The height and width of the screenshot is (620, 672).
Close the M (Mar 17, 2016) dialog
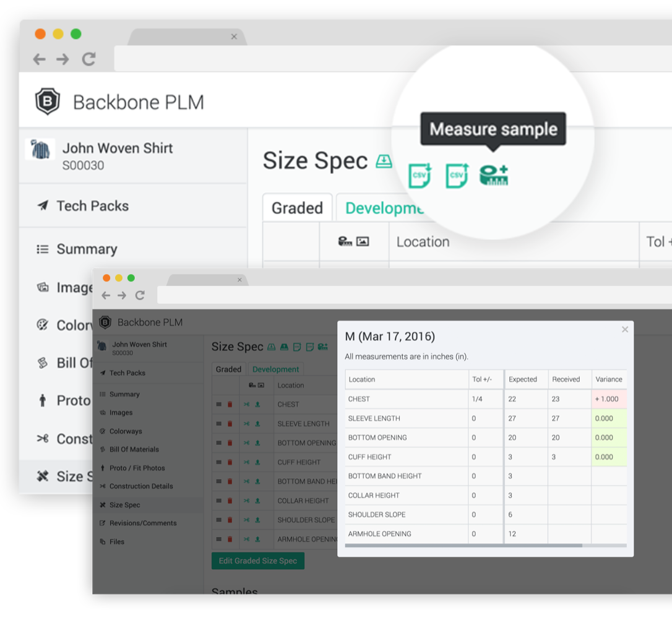tap(625, 329)
